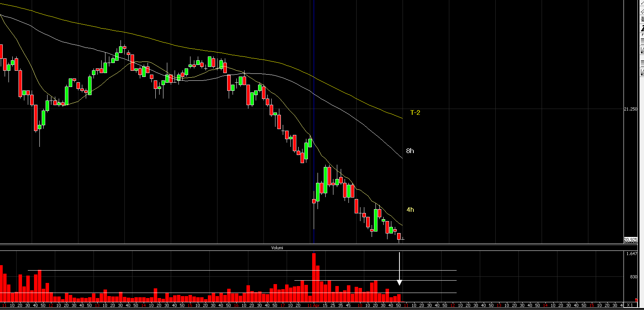The image size is (644, 310).
Task: Click the 11 Apr date label
Action: point(314,305)
